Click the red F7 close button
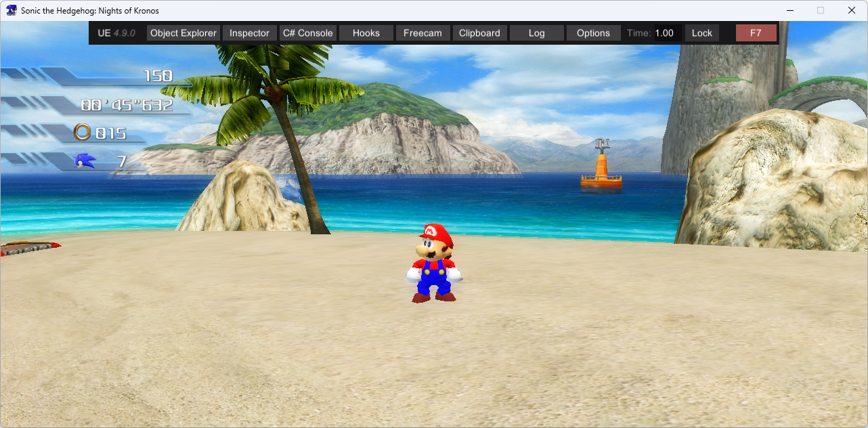868x428 pixels. point(756,33)
